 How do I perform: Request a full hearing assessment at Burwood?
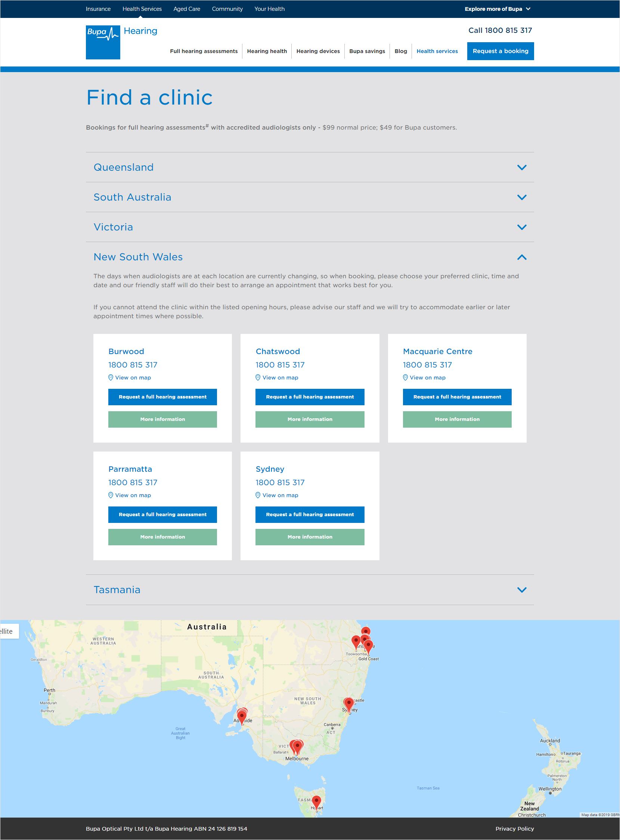[x=162, y=397]
